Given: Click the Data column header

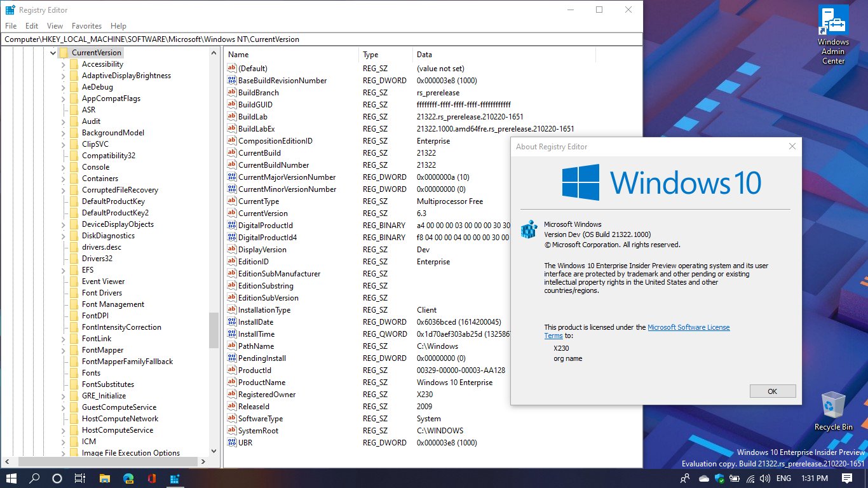Looking at the screenshot, I should [504, 55].
